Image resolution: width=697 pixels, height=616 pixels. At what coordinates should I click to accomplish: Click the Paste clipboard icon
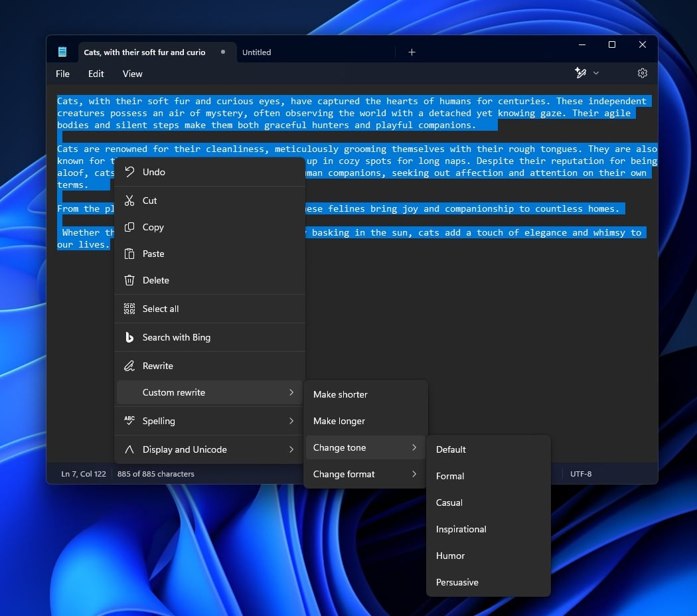coord(129,254)
